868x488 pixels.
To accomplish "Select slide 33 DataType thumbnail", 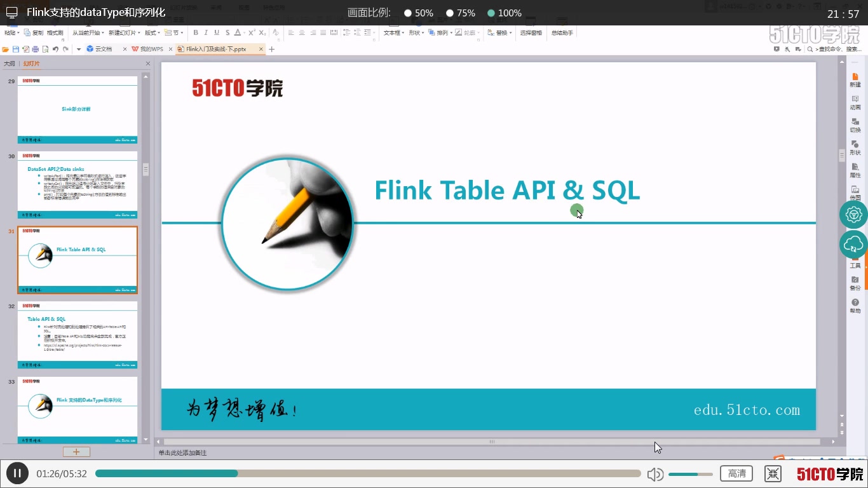I will click(78, 410).
